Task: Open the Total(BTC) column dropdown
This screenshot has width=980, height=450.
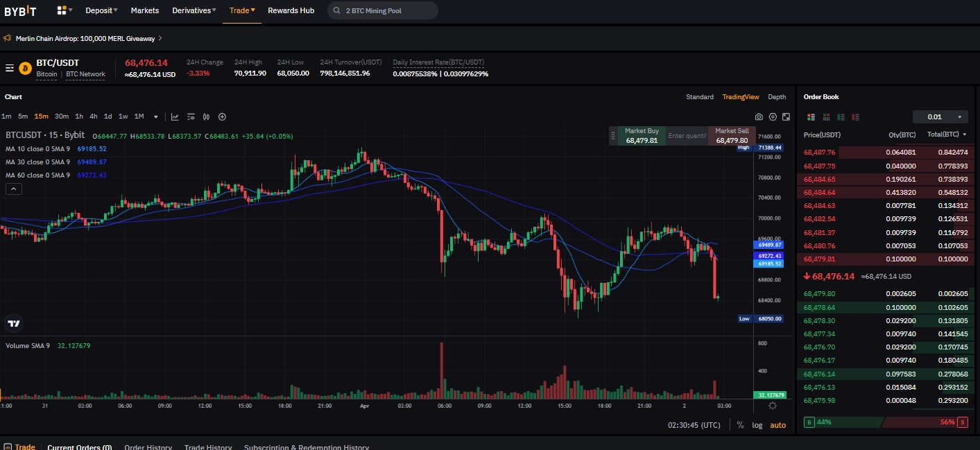Action: coord(947,135)
